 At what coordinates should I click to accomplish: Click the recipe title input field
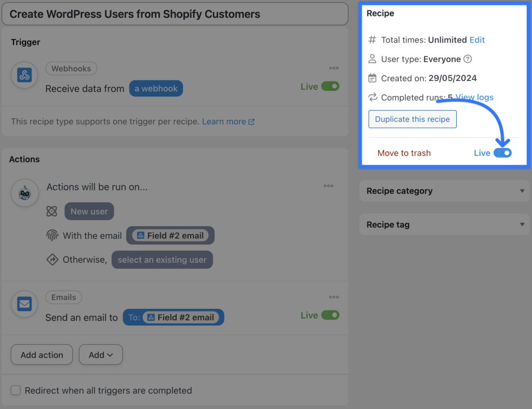point(175,14)
